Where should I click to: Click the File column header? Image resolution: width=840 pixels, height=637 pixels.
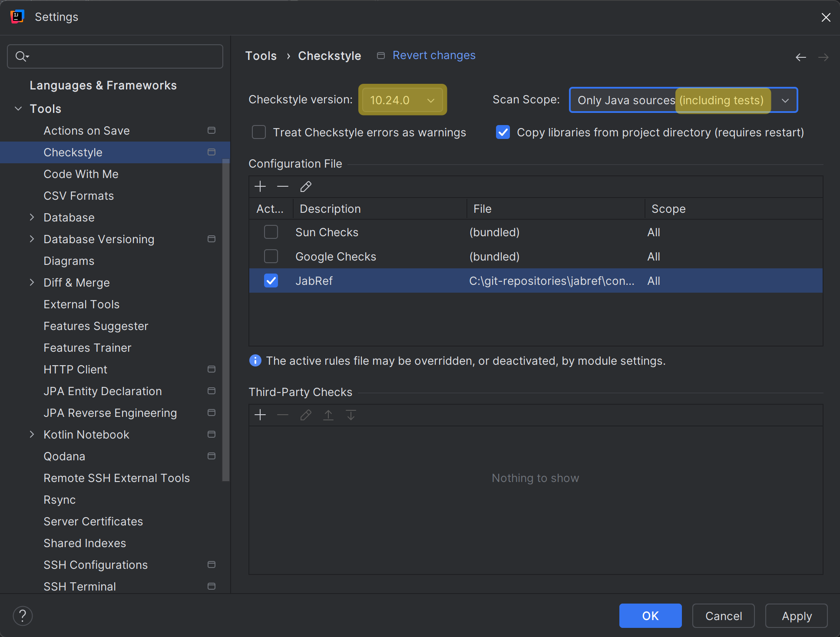tap(556, 209)
